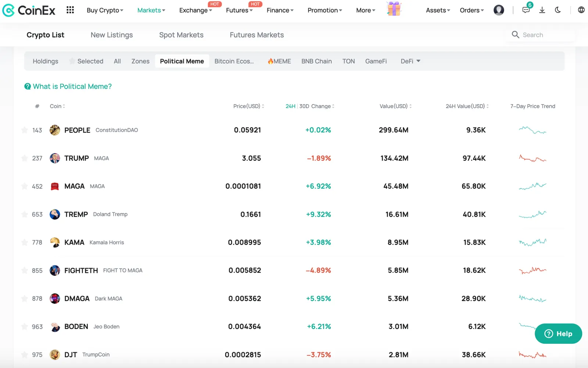This screenshot has height=368, width=588.
Task: Select the GameFi category tab
Action: click(x=376, y=61)
